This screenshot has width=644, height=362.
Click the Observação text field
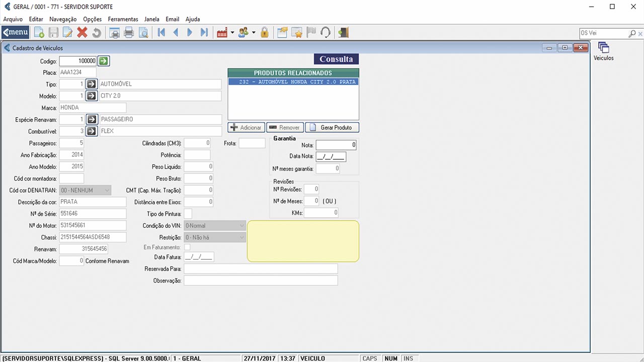pos(261,281)
